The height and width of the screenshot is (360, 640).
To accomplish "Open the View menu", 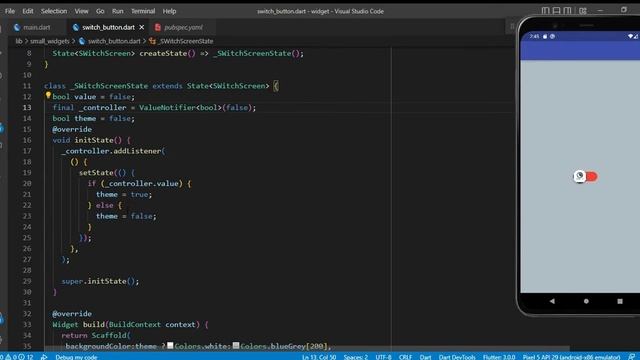I will [x=81, y=11].
